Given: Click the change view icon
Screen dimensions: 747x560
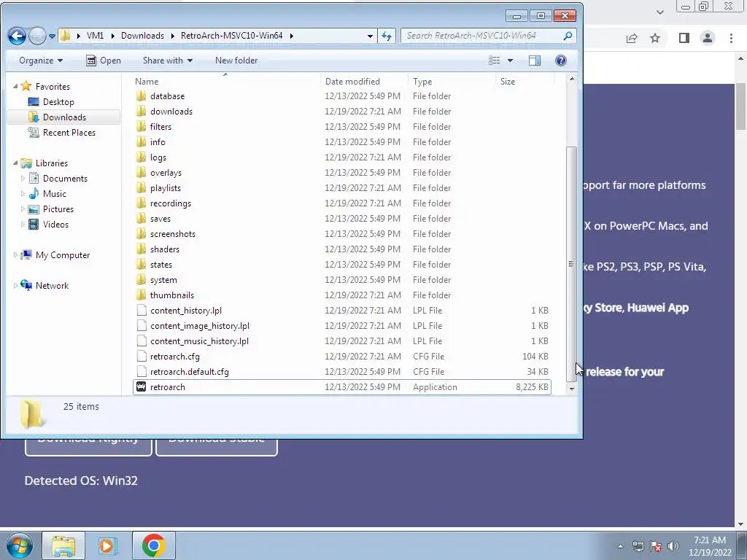Looking at the screenshot, I should coord(495,61).
